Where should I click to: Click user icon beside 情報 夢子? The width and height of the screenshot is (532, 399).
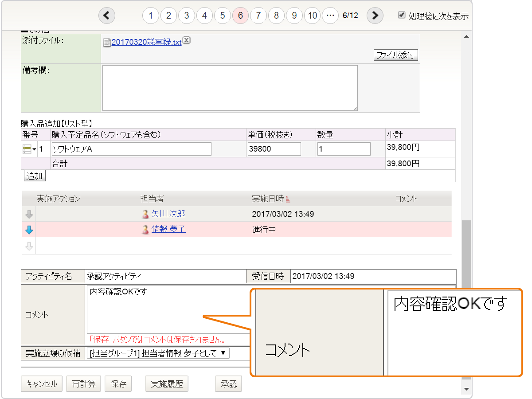click(145, 230)
